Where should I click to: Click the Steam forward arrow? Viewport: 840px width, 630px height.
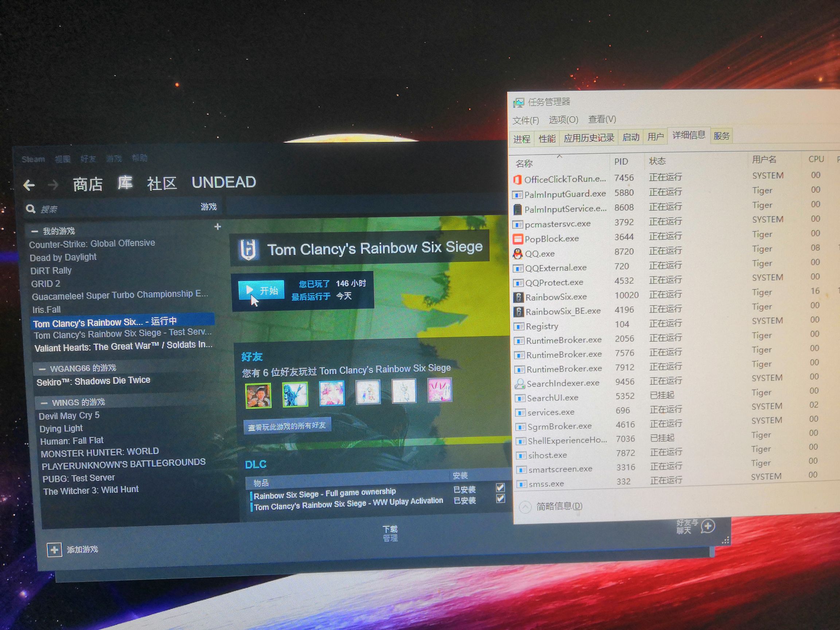coord(54,185)
